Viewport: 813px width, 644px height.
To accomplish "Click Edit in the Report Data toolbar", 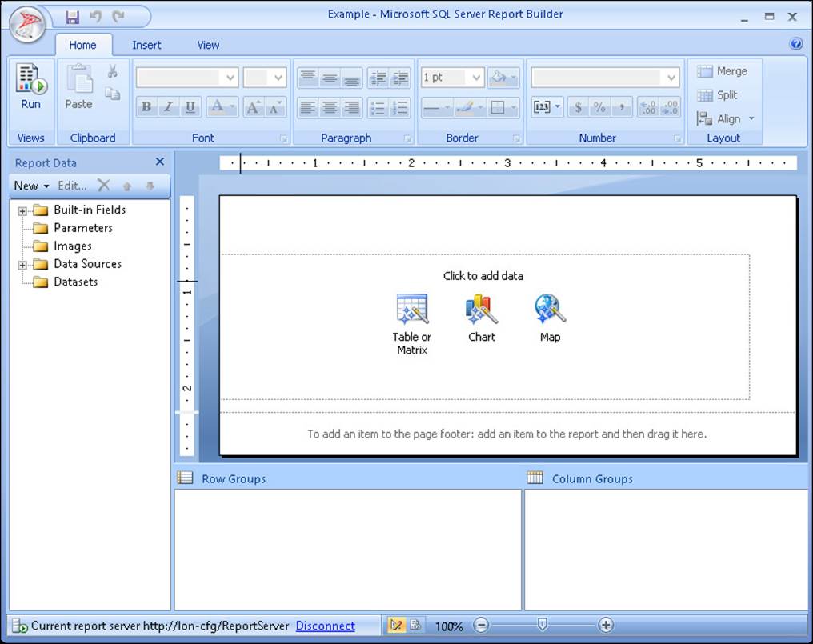I will tap(72, 186).
